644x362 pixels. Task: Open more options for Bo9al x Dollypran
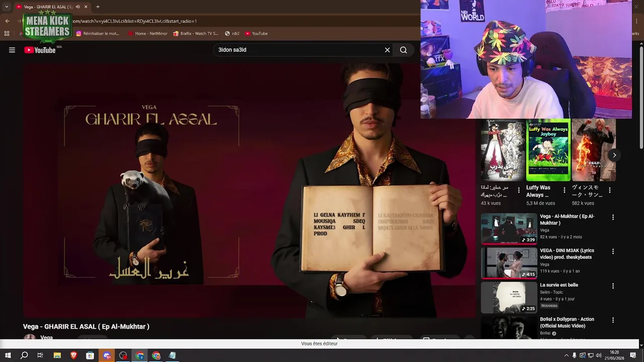pyautogui.click(x=613, y=320)
